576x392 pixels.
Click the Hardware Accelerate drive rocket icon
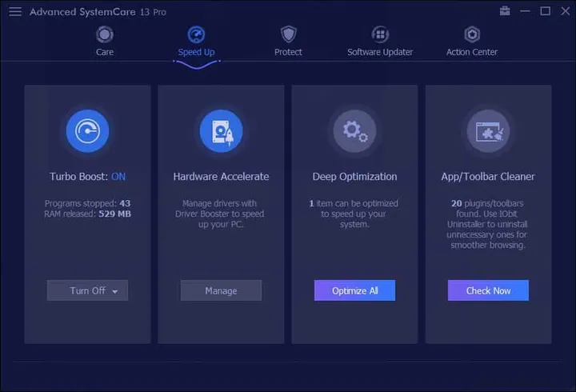click(x=221, y=130)
